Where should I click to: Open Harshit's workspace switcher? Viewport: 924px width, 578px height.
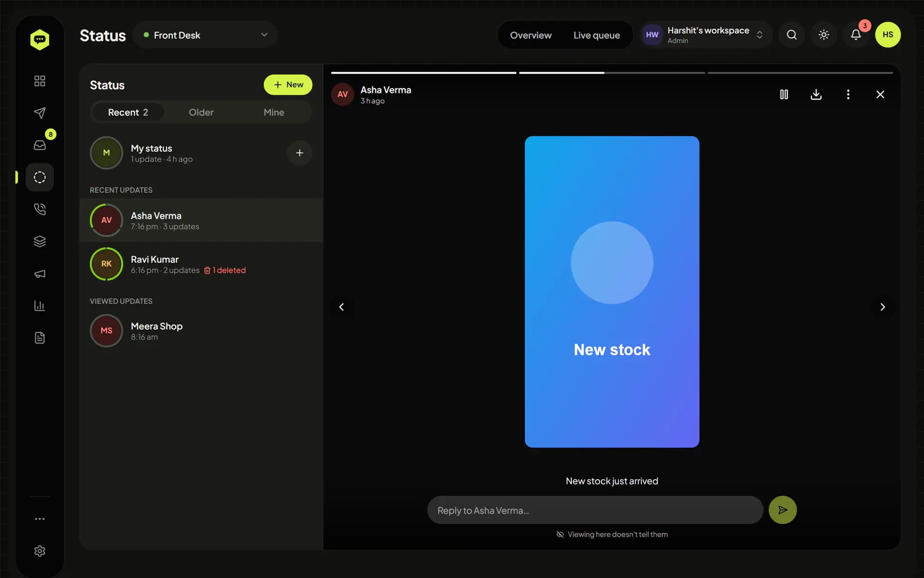[x=706, y=35]
